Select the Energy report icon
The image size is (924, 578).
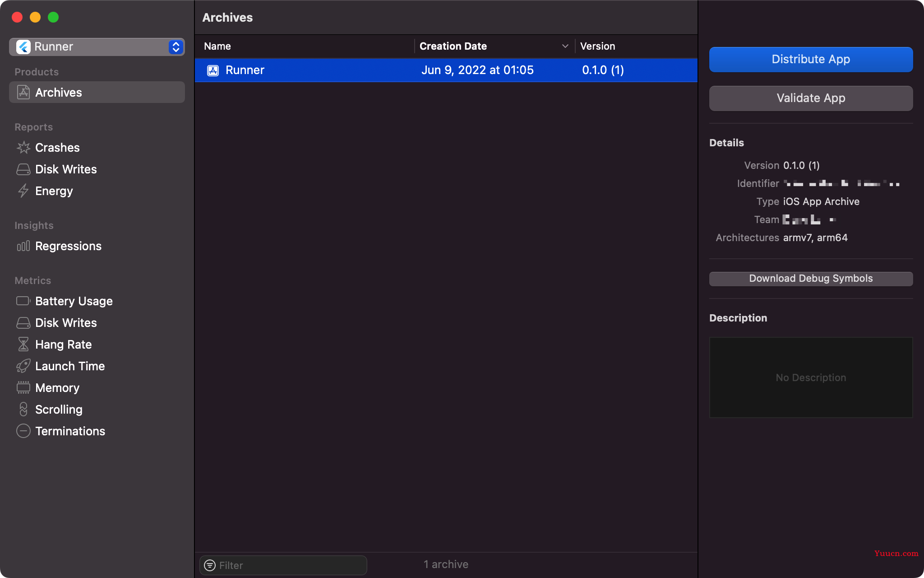pyautogui.click(x=23, y=191)
